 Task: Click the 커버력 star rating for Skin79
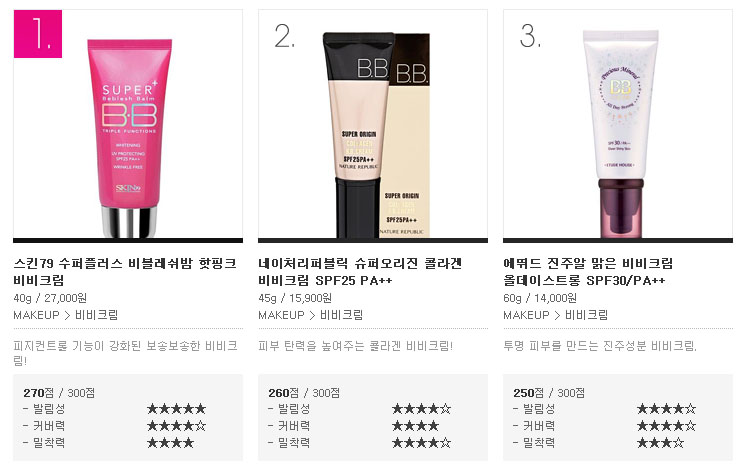coord(176,426)
